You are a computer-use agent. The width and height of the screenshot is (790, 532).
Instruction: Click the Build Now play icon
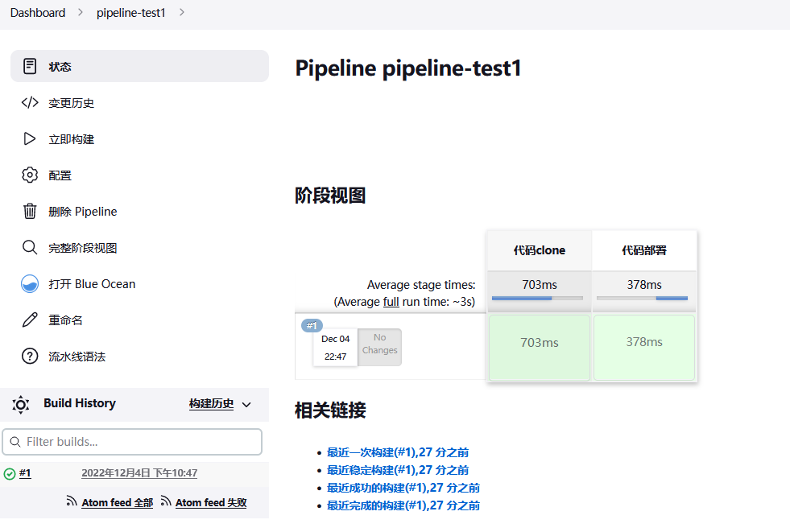click(x=30, y=138)
